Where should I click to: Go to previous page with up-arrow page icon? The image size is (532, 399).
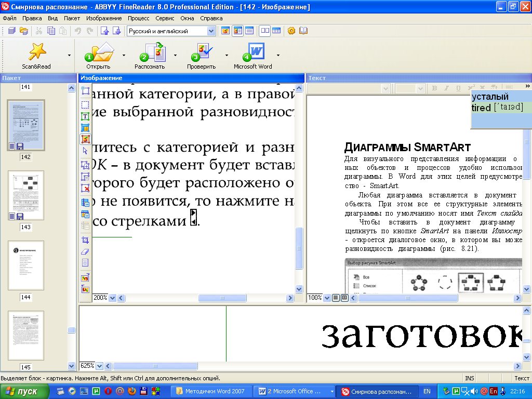(x=104, y=31)
